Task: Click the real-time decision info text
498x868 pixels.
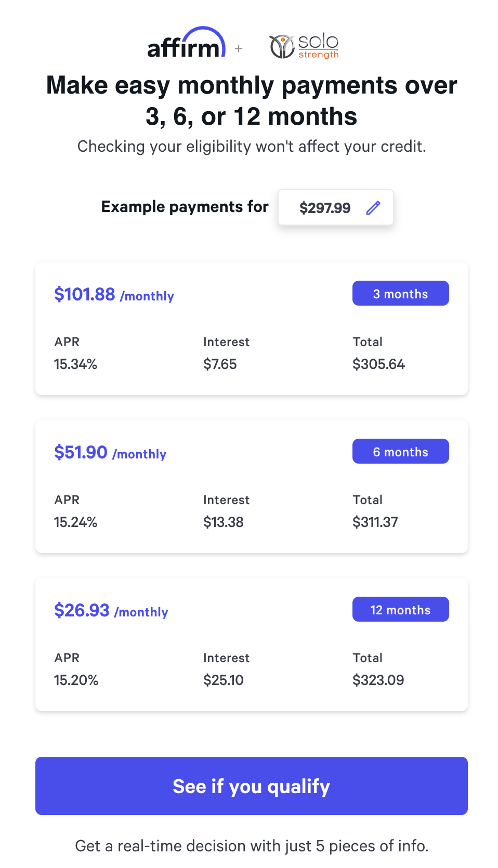Action: click(x=252, y=846)
